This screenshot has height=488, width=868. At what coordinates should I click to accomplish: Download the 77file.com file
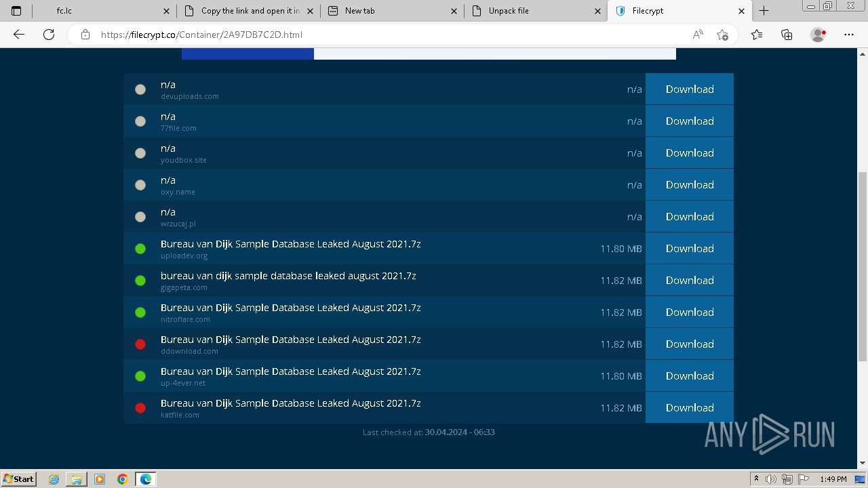pyautogui.click(x=690, y=121)
